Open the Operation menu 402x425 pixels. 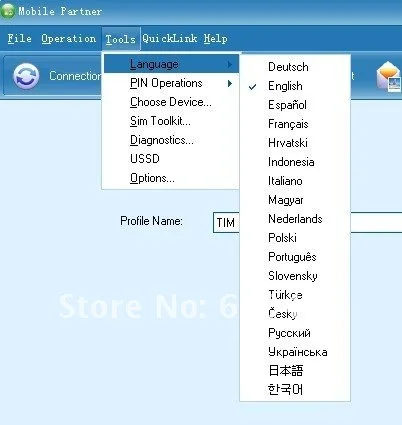pyautogui.click(x=68, y=39)
